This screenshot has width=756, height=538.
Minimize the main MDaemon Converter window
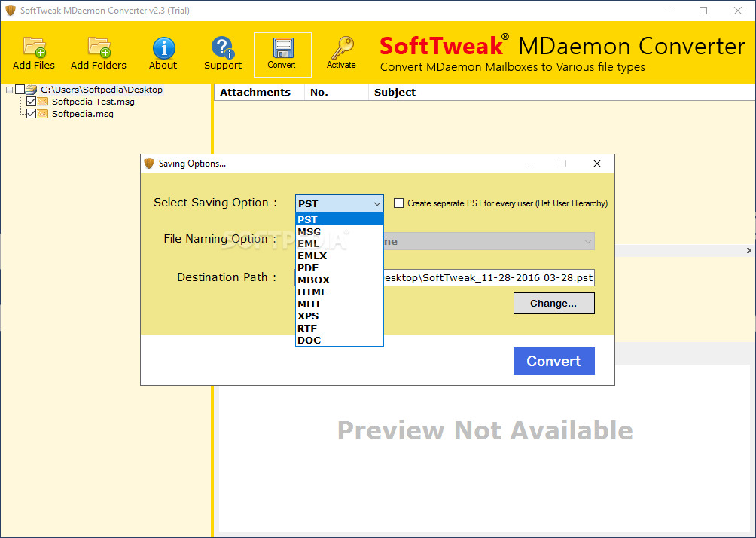click(669, 10)
